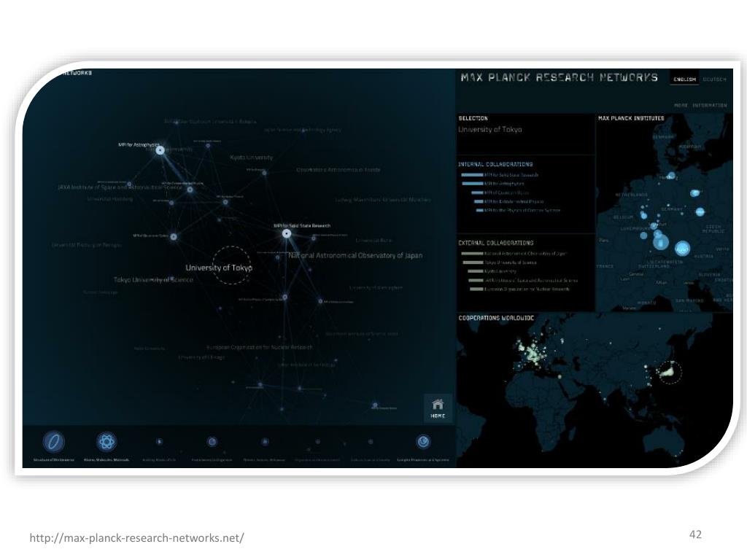This screenshot has width=747, height=560.
Task: Select the Structure of the Universe category icon
Action: click(x=54, y=442)
